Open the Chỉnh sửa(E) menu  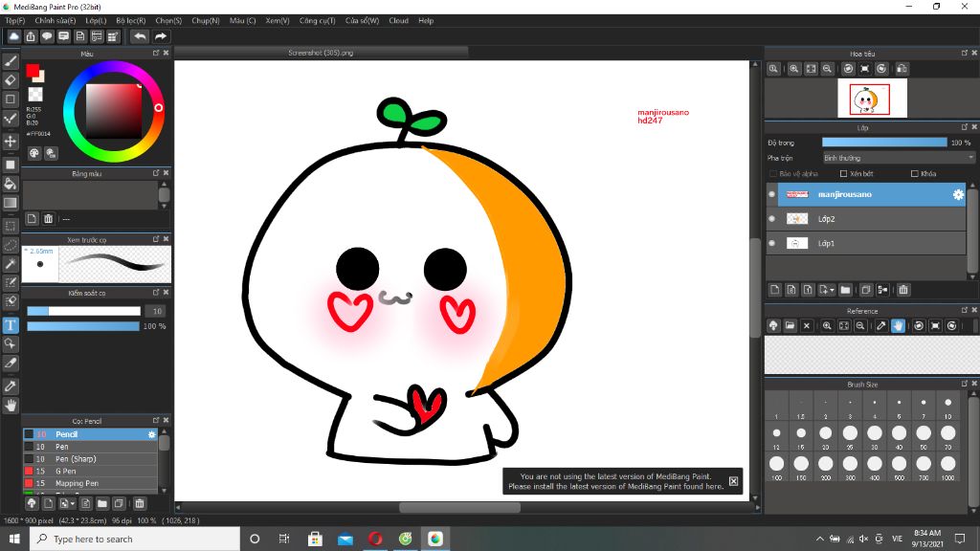55,21
